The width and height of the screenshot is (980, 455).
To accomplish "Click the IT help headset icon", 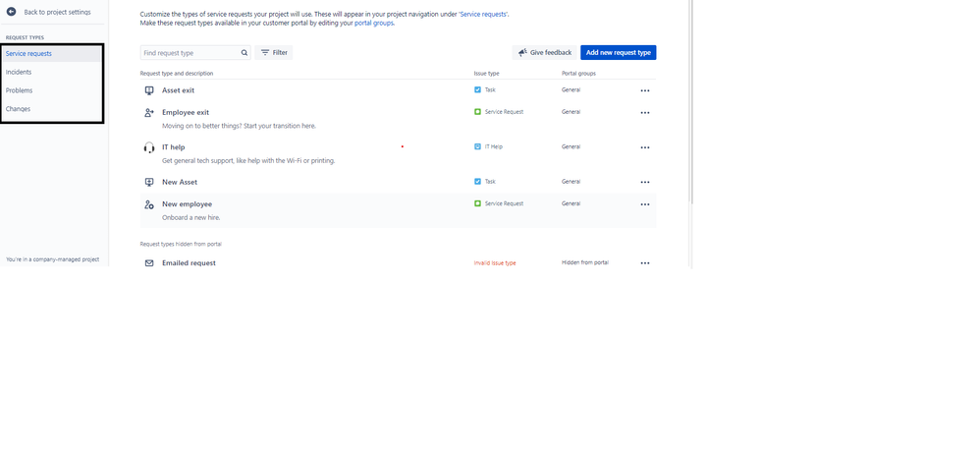I will tap(148, 147).
